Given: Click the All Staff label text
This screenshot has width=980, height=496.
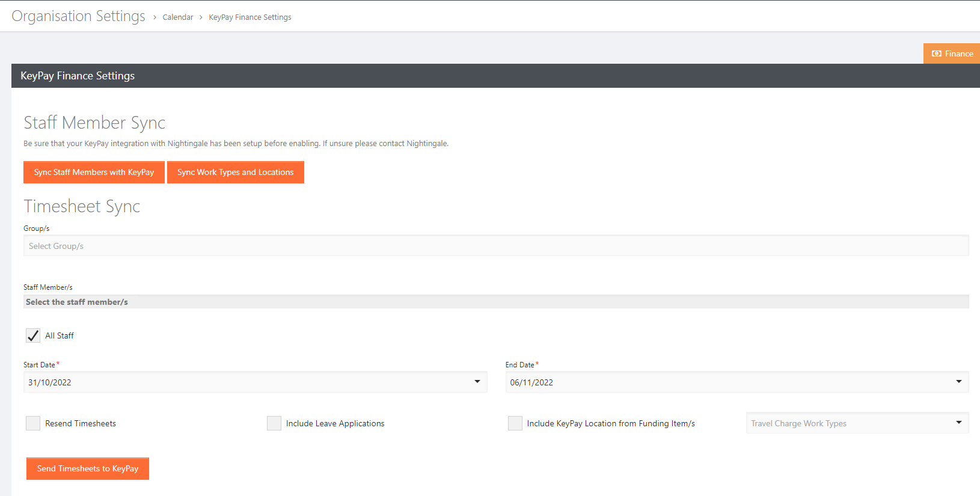Looking at the screenshot, I should [x=60, y=335].
